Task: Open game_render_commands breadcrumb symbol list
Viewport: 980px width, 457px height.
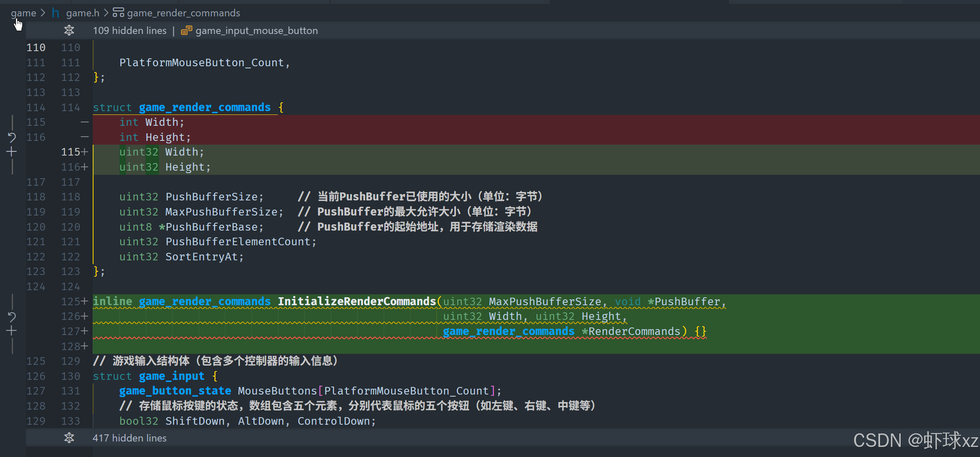Action: (x=183, y=13)
